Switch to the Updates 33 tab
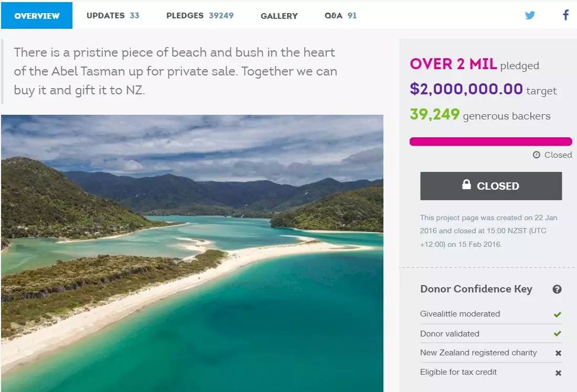The height and width of the screenshot is (392, 577). 113,15
